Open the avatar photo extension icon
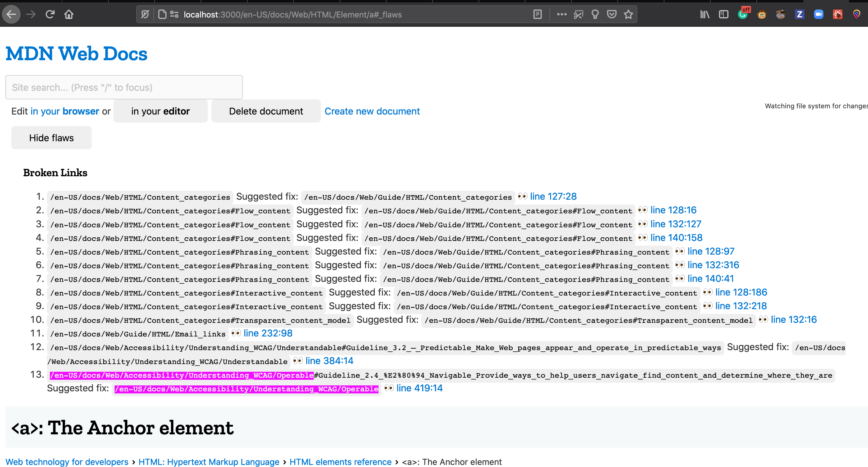Image resolution: width=868 pixels, height=467 pixels. 781,15
